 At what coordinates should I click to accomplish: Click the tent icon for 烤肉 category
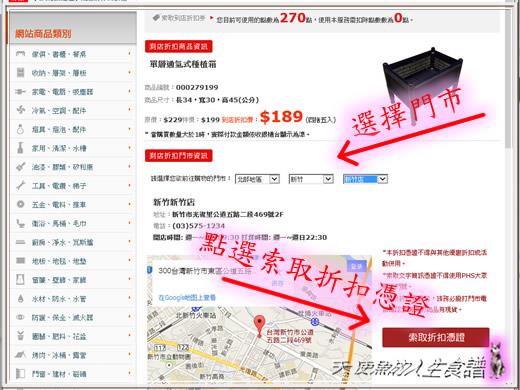20,355
